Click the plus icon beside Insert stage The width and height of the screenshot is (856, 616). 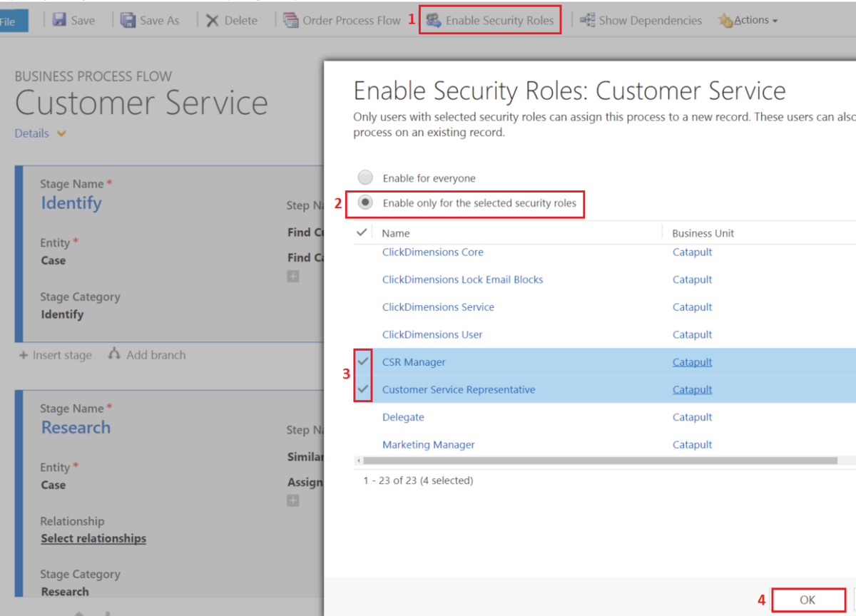coord(24,355)
